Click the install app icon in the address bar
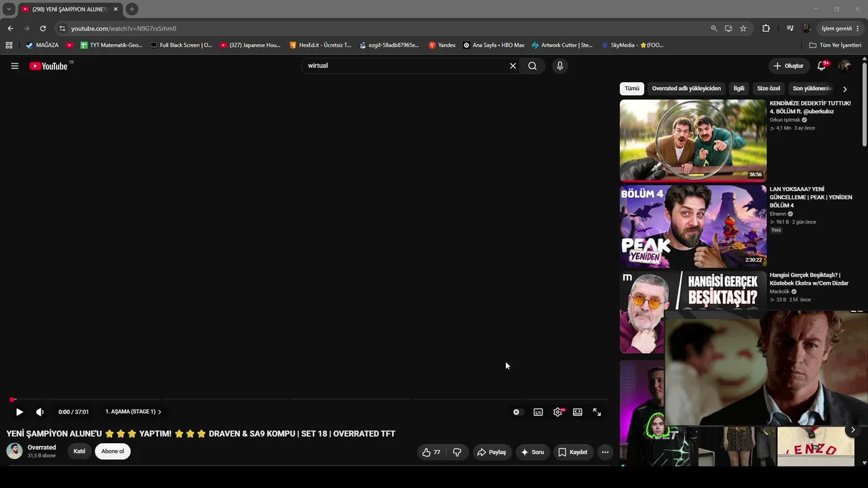Image resolution: width=868 pixels, height=488 pixels. (728, 28)
